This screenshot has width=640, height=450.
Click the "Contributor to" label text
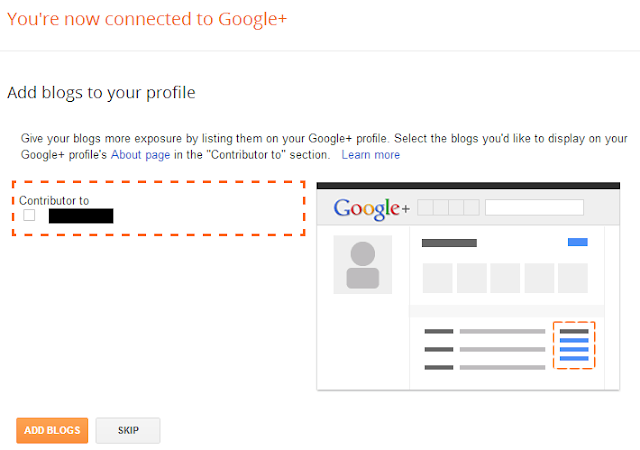[x=54, y=201]
